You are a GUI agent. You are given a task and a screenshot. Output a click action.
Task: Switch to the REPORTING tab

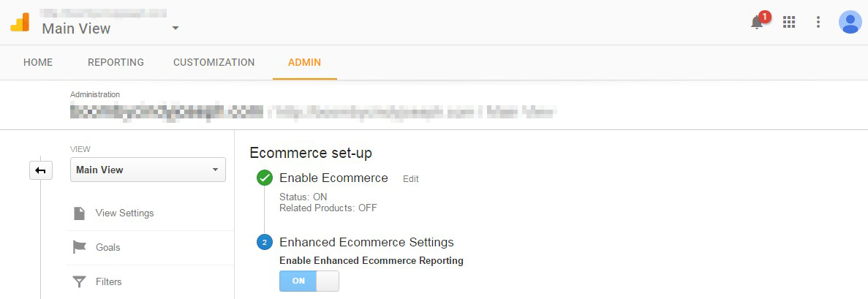(116, 63)
